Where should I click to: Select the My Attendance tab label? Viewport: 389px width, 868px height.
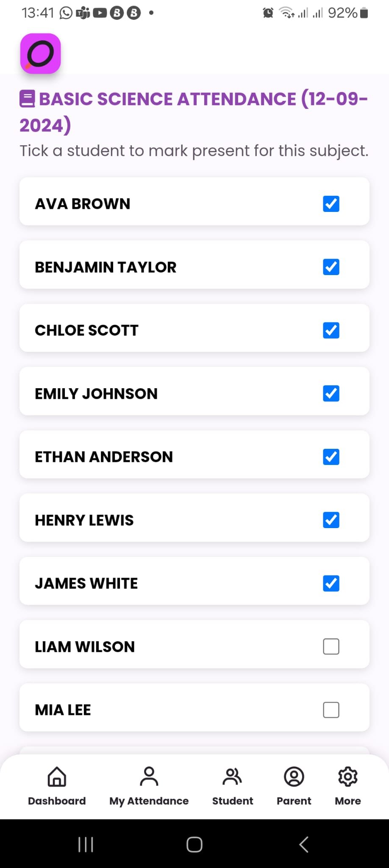point(149,801)
